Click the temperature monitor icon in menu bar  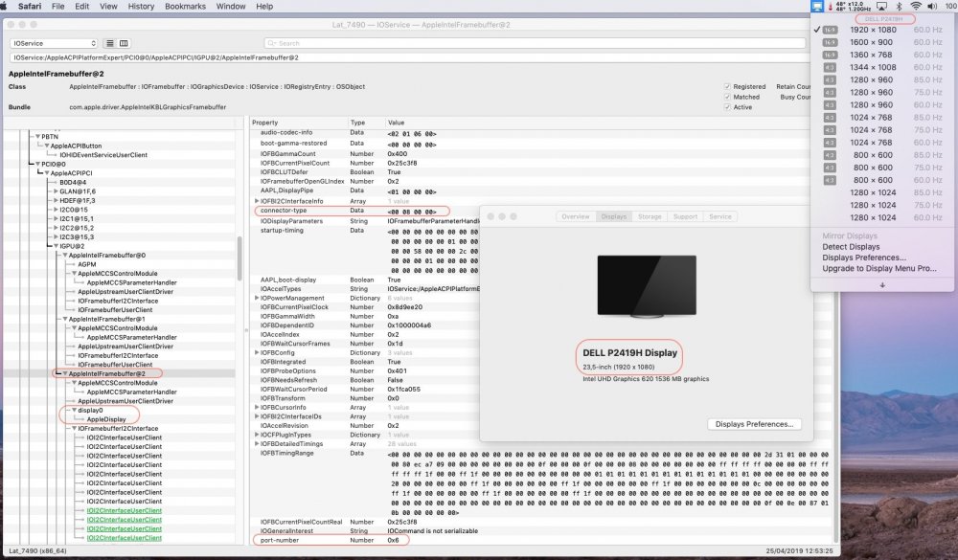[x=832, y=6]
